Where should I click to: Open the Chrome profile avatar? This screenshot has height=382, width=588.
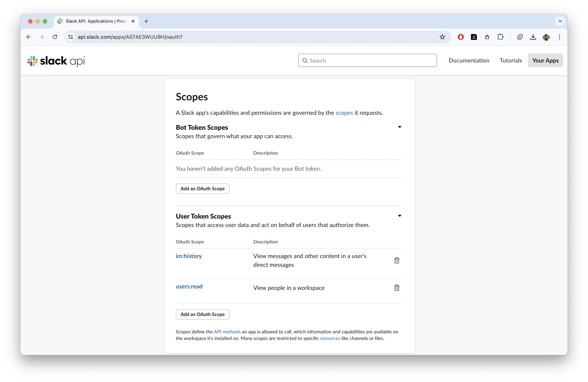coord(546,37)
